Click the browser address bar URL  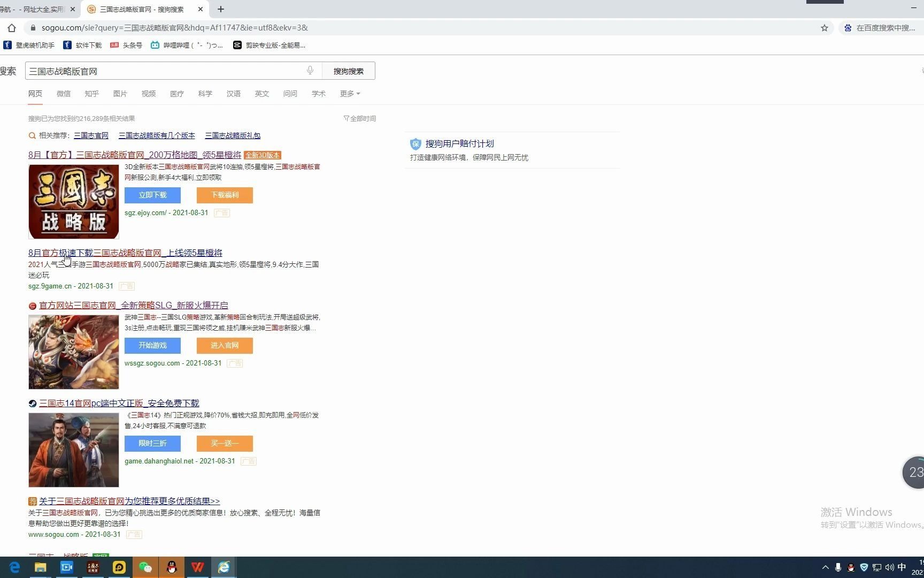point(175,28)
